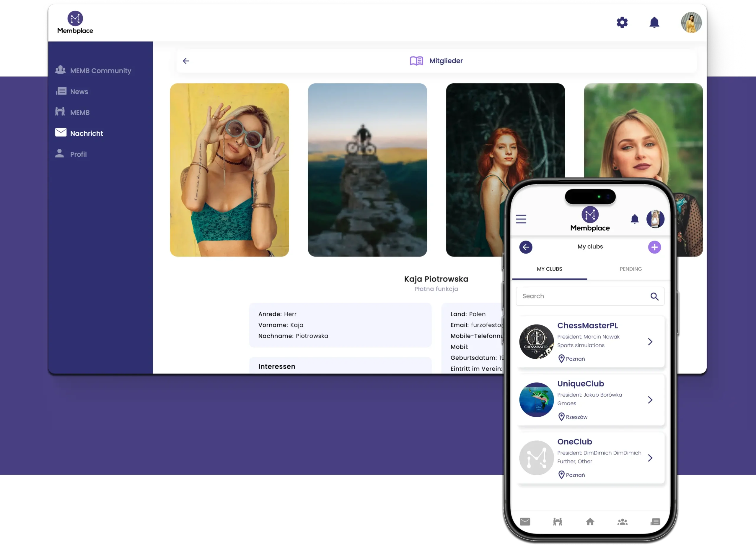This screenshot has width=756, height=550.
Task: Expand ChessMasterPL club chevron
Action: click(x=650, y=342)
